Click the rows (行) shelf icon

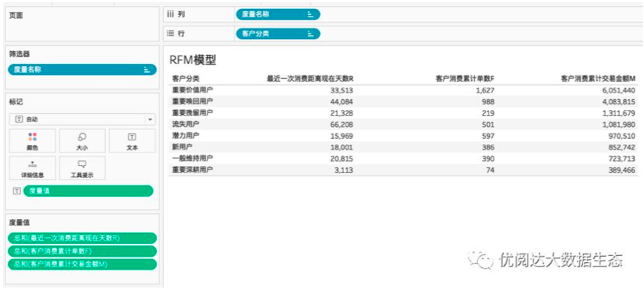point(171,34)
